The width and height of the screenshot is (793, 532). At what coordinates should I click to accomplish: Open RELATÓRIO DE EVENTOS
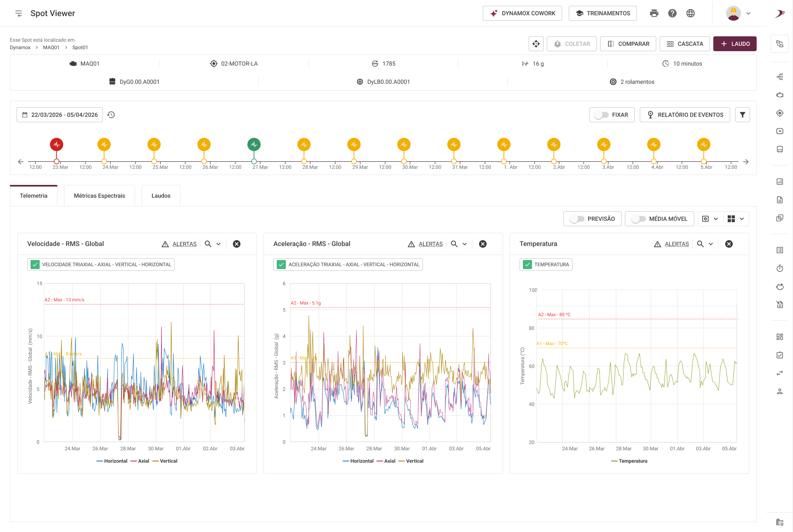685,115
